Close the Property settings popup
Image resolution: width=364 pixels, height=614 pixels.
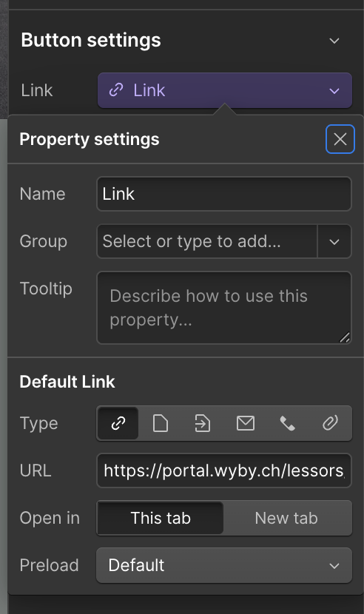[340, 139]
